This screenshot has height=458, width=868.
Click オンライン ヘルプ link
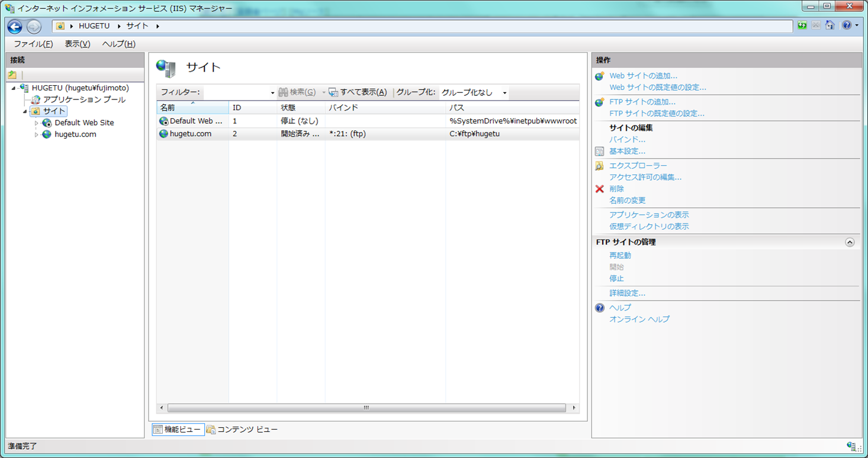click(639, 320)
